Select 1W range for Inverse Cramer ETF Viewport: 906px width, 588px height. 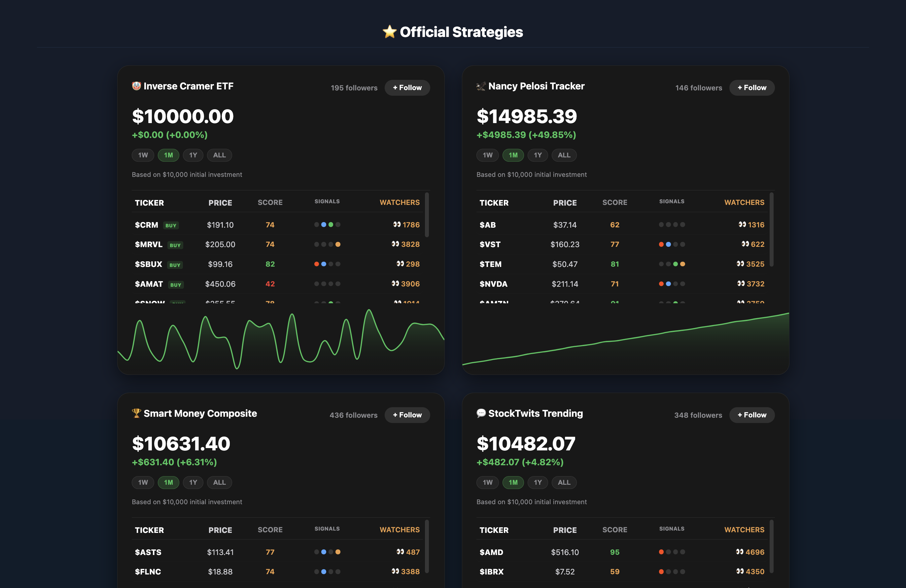tap(143, 155)
